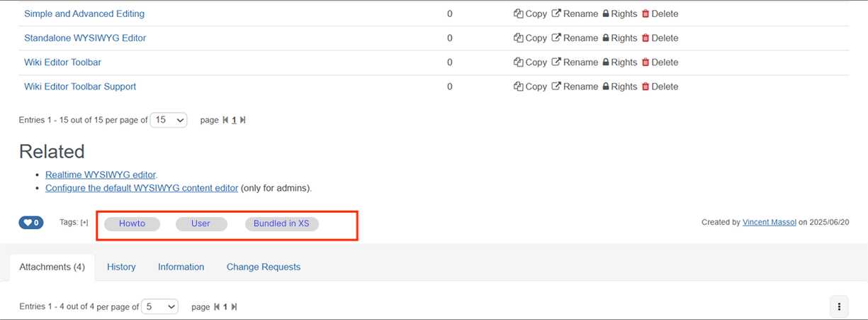The image size is (868, 320).
Task: Open the 15 entries per page dropdown
Action: (169, 120)
